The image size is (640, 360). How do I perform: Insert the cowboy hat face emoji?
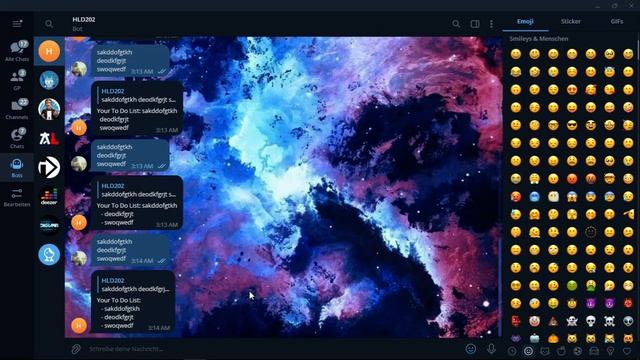coord(572,303)
